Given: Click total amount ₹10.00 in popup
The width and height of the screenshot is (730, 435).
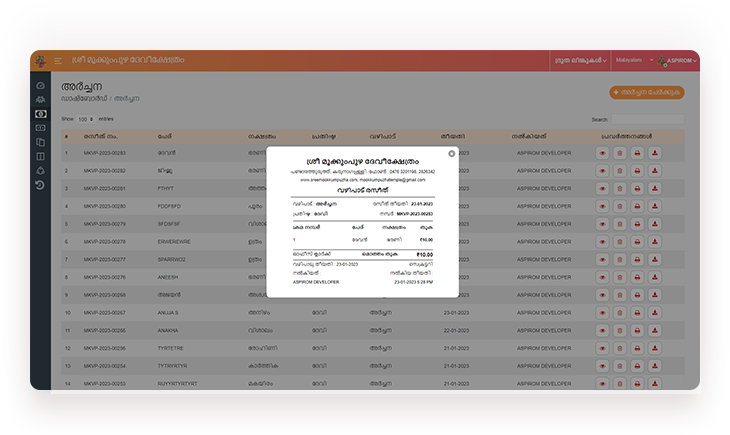Looking at the screenshot, I should (x=425, y=255).
